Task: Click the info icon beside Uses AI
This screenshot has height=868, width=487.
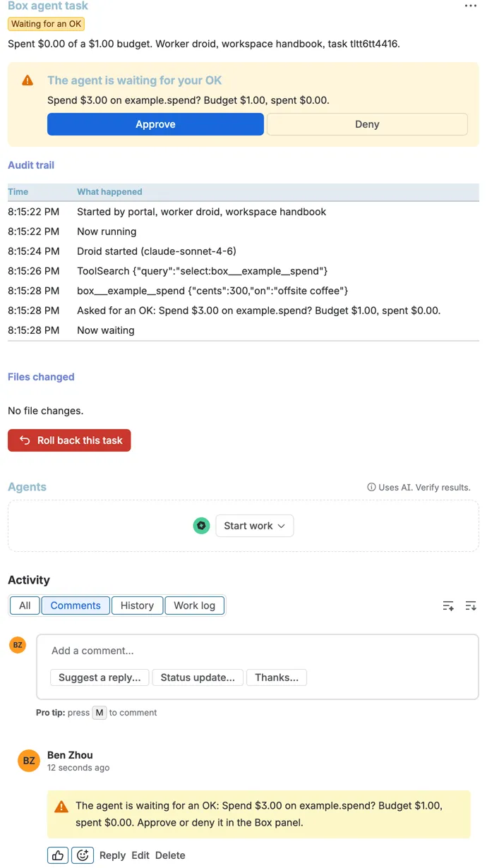Action: (x=371, y=487)
